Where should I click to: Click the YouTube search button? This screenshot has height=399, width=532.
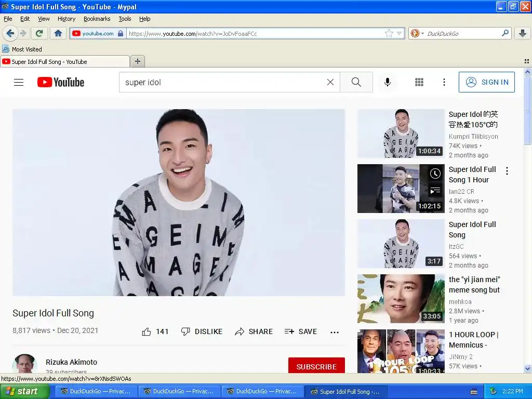(356, 82)
